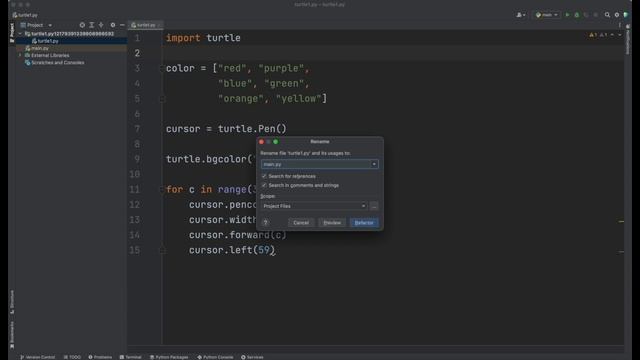Screen dimensions: 640x360
Task: Click the turtle1.py breadcrumb in navigation bar
Action: tap(25, 15)
